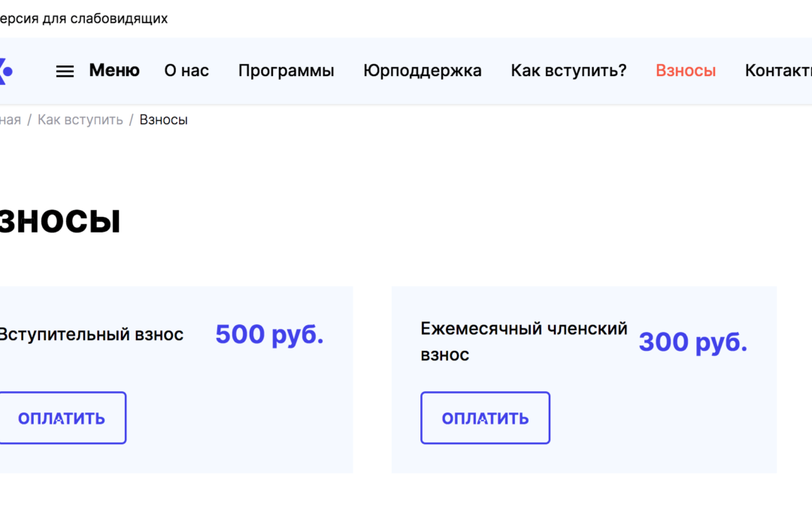Open Как вступить? navigation item
This screenshot has width=812, height=508.
click(568, 71)
